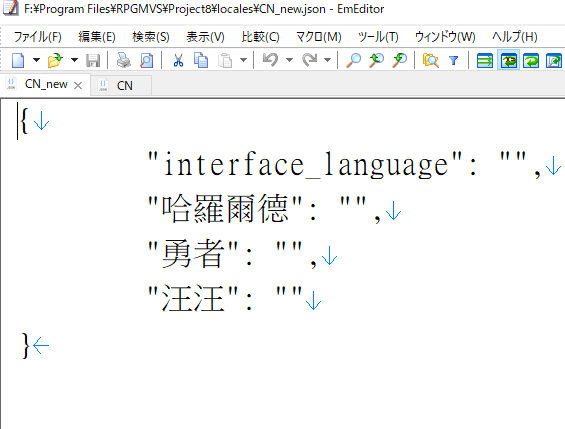
Task: Click the Undo arrow icon
Action: click(270, 60)
